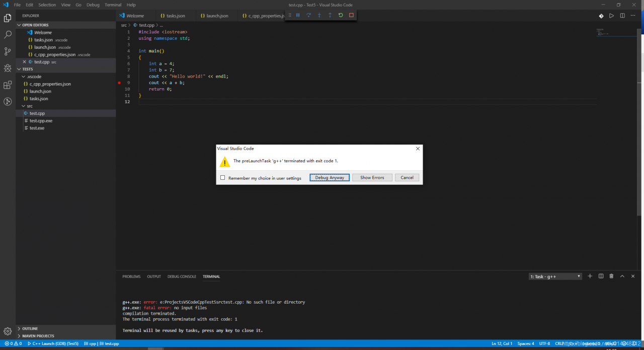Image resolution: width=644 pixels, height=350 pixels.
Task: Open the terminal task selector dropdown
Action: (555, 276)
